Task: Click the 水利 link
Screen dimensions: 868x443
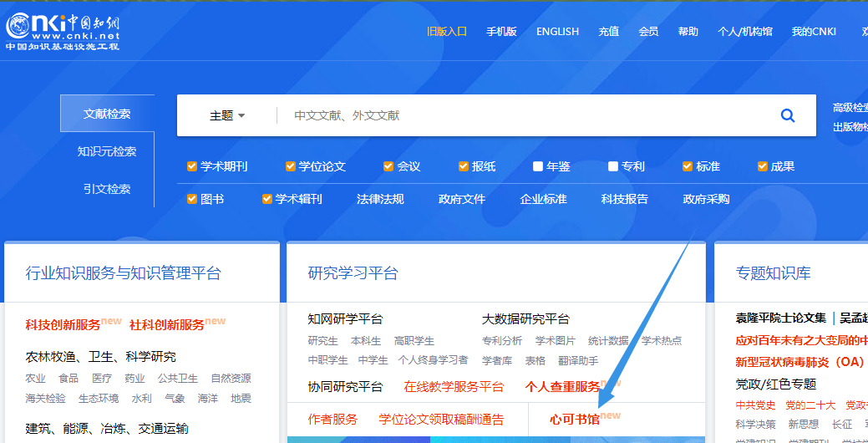Action: click(142, 399)
